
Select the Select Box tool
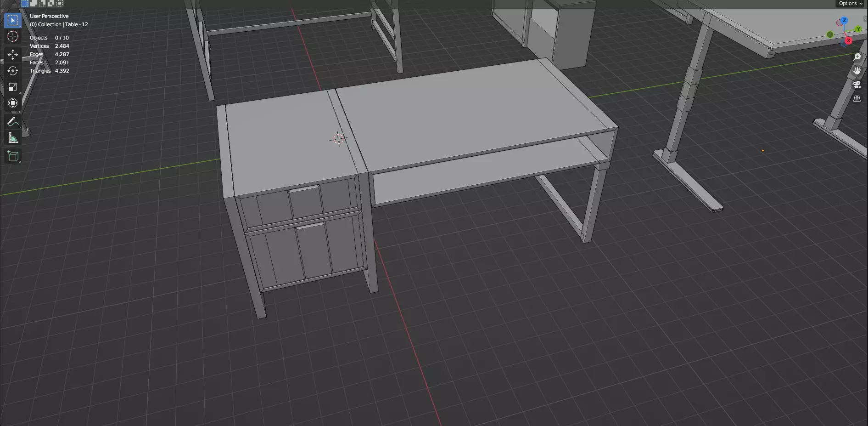pos(13,20)
